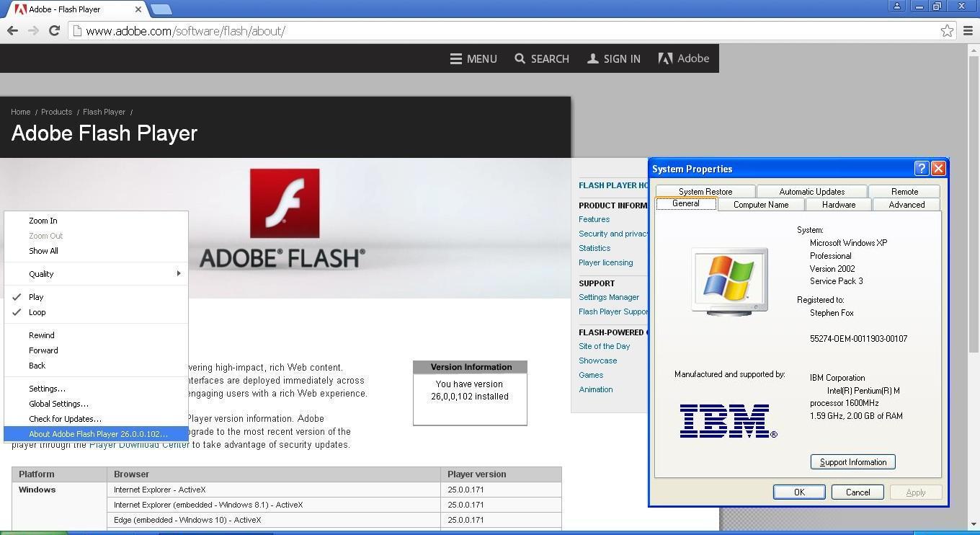Click the Support Information button
Viewport: 980px width, 535px height.
tap(853, 461)
